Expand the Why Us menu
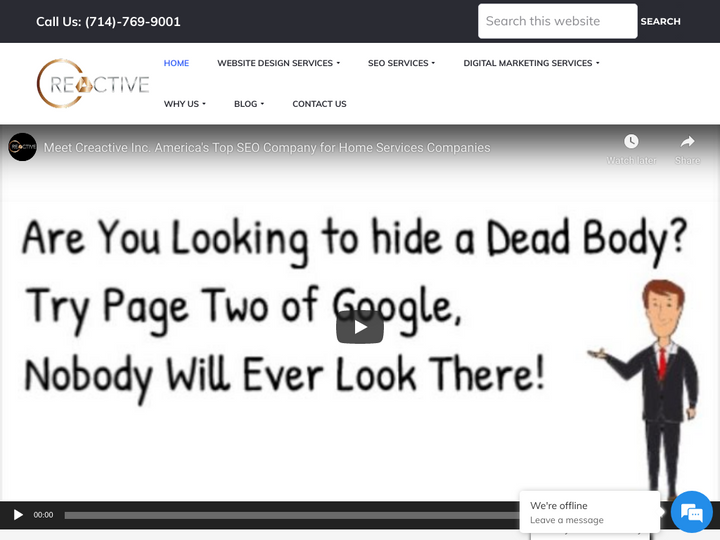Image resolution: width=720 pixels, height=540 pixels. (x=184, y=104)
